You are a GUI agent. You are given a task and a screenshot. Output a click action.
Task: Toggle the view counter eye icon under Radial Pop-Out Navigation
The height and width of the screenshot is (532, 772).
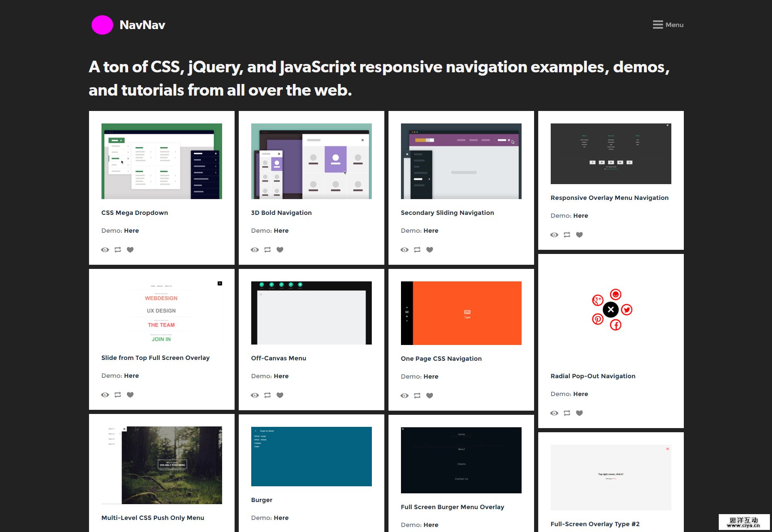coord(554,413)
